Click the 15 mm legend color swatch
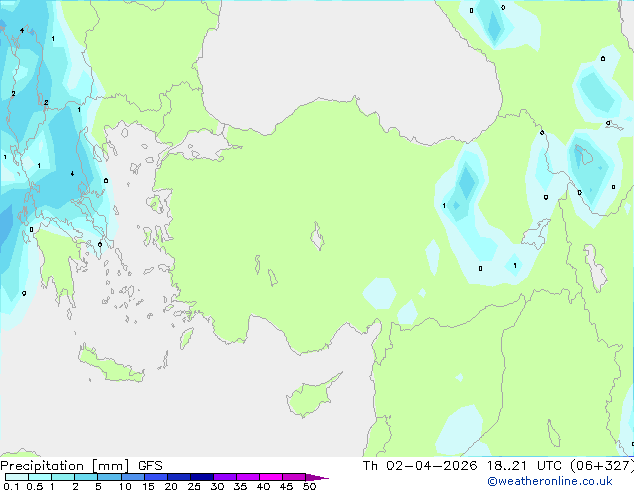 (x=156, y=477)
